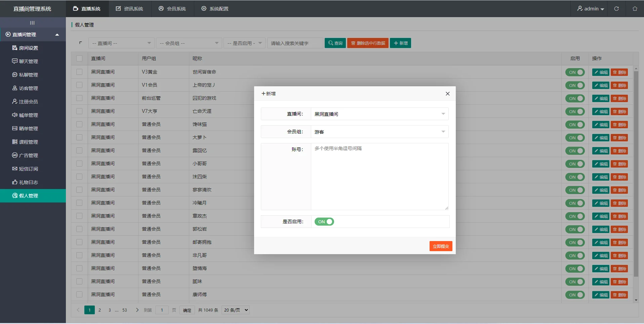This screenshot has width=644, height=324.
Task: Toggle 是否启用 switch in the dialog
Action: click(x=324, y=222)
